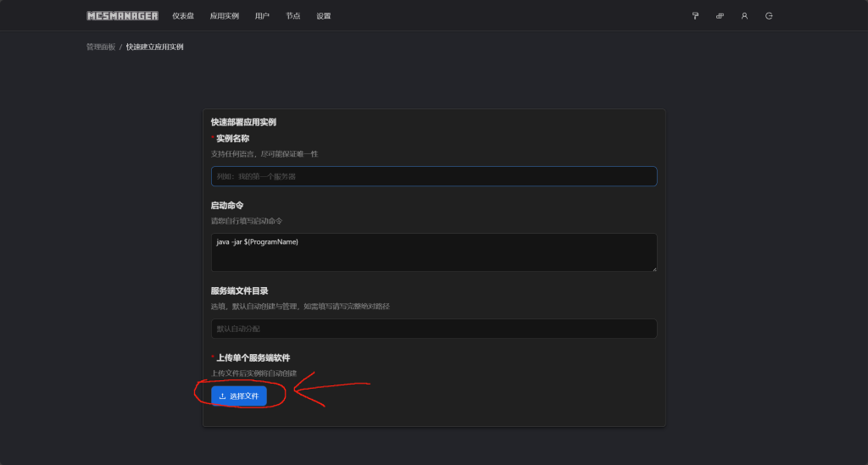Click the 管理面板 breadcrumb link

pyautogui.click(x=101, y=47)
